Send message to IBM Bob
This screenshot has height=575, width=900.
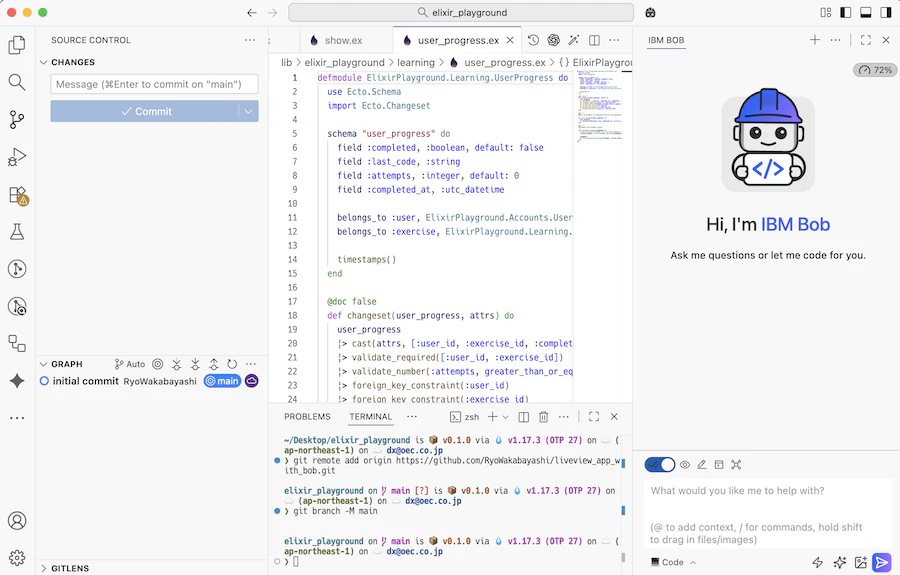(x=882, y=562)
